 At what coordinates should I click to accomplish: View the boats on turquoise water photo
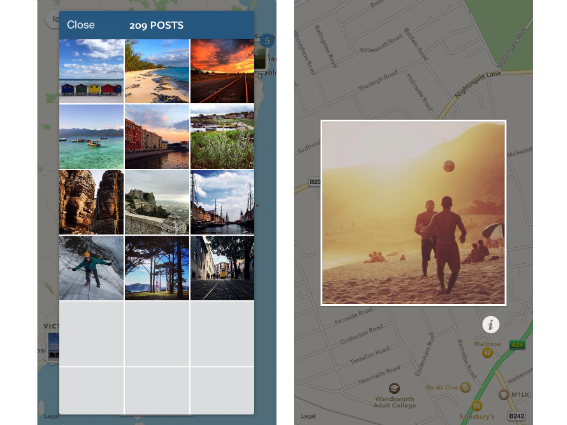click(91, 137)
